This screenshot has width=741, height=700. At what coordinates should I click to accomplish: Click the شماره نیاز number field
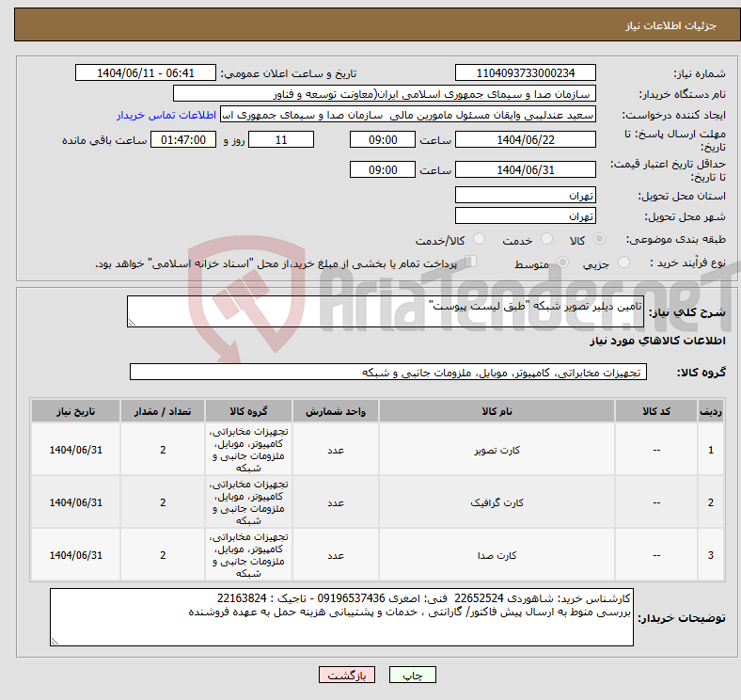click(525, 72)
